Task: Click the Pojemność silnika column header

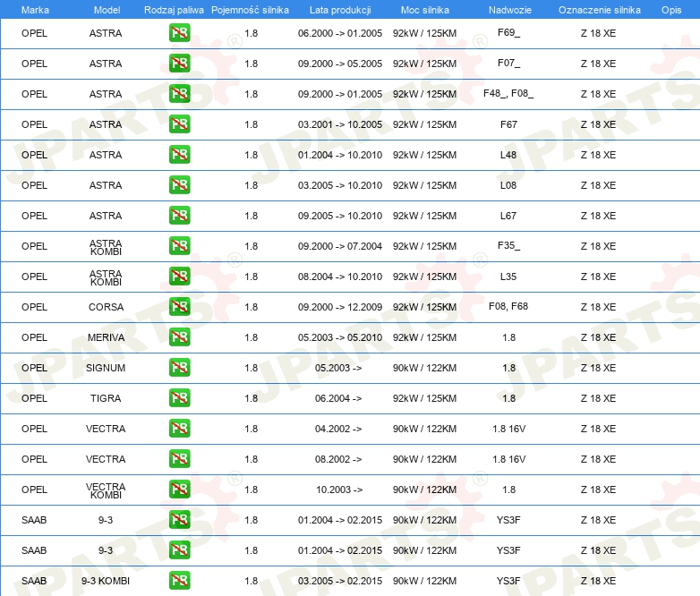Action: click(250, 10)
